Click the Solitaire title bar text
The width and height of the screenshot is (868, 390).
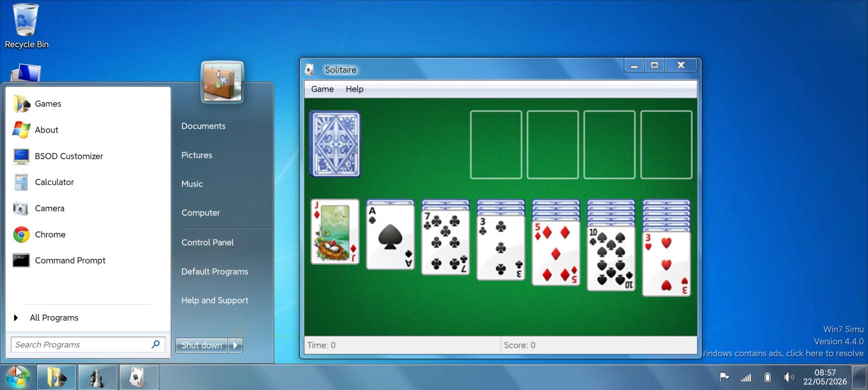pos(340,70)
